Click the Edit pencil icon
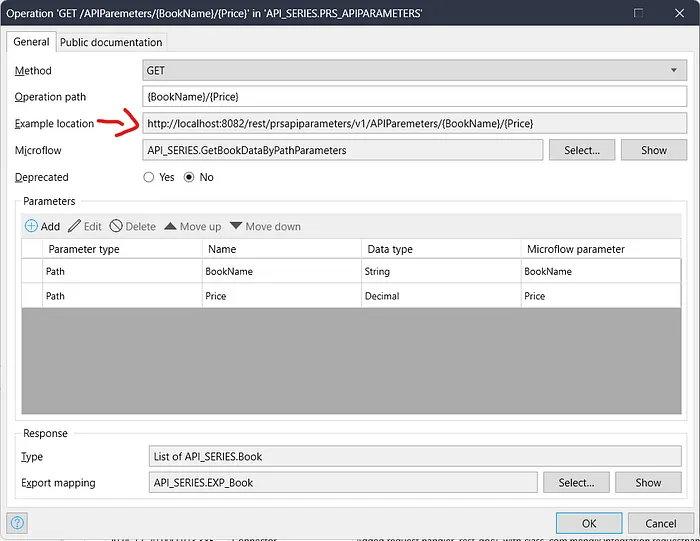The height and width of the screenshot is (541, 700). (x=75, y=227)
